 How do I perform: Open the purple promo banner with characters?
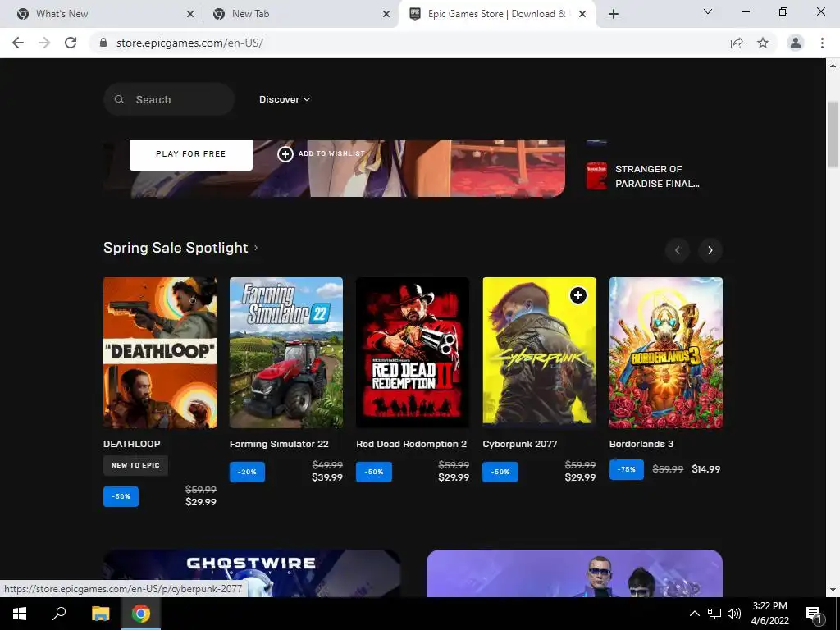click(x=574, y=573)
